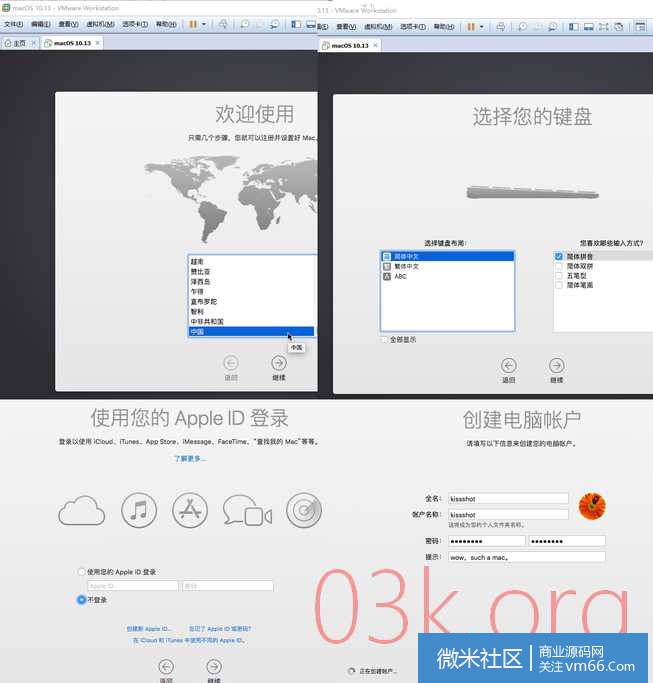Click 继续 arrow on the keyboard screen
Image resolution: width=653 pixels, height=683 pixels.
click(556, 365)
